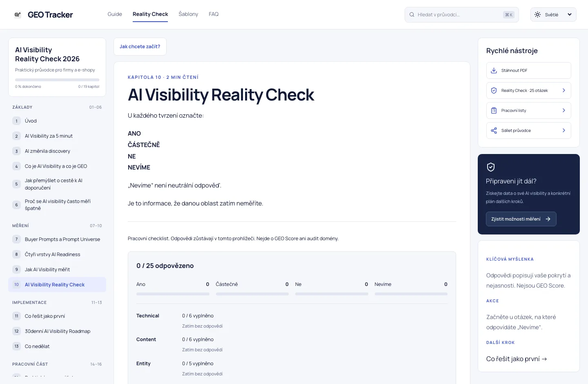The image size is (588, 384).
Task: Click the Technical category row label
Action: [148, 316]
